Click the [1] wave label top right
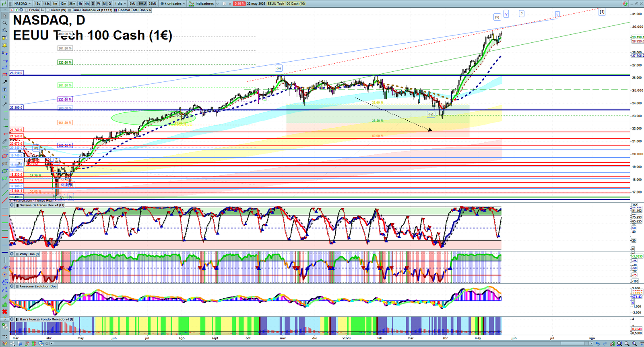Screen dimensions: 644x347 pyautogui.click(x=602, y=12)
